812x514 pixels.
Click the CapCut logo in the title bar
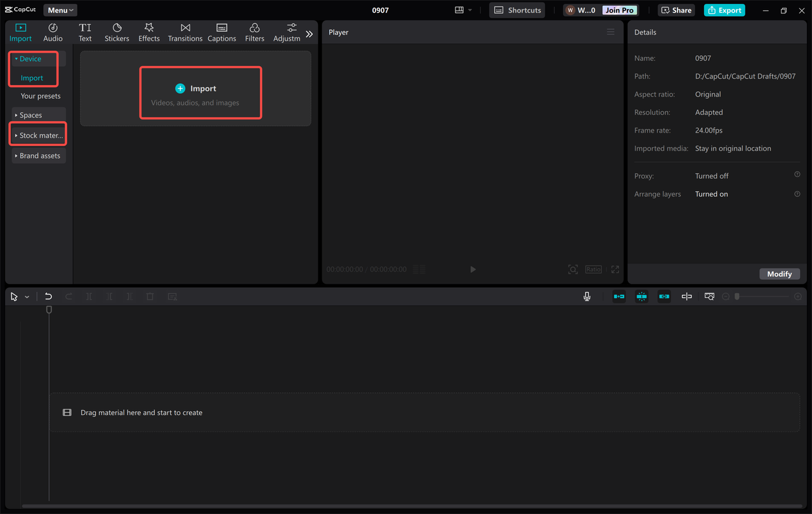tap(20, 10)
